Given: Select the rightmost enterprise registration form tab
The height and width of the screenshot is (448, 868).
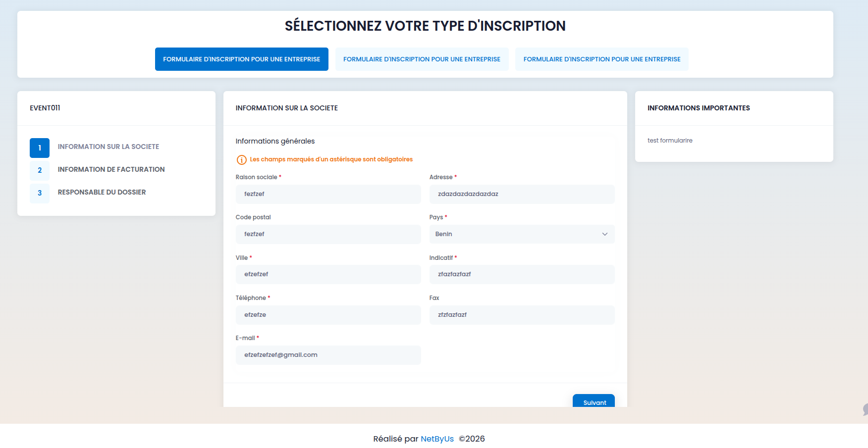Looking at the screenshot, I should pos(601,59).
